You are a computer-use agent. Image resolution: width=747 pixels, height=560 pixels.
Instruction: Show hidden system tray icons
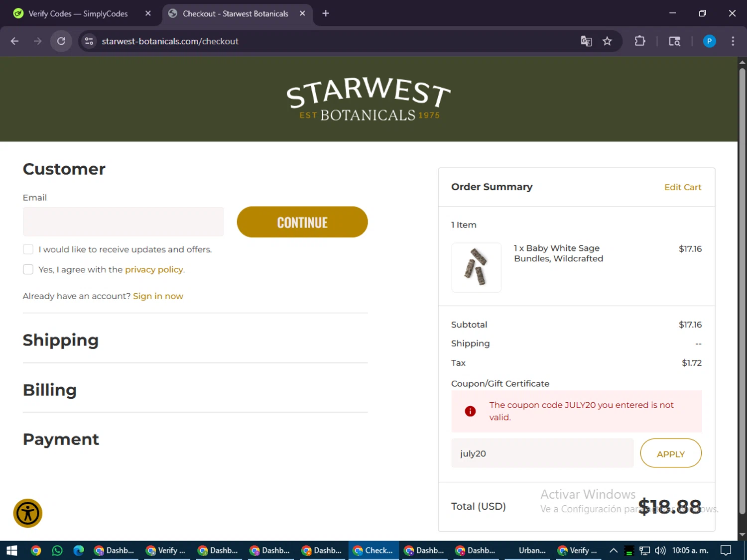click(614, 551)
